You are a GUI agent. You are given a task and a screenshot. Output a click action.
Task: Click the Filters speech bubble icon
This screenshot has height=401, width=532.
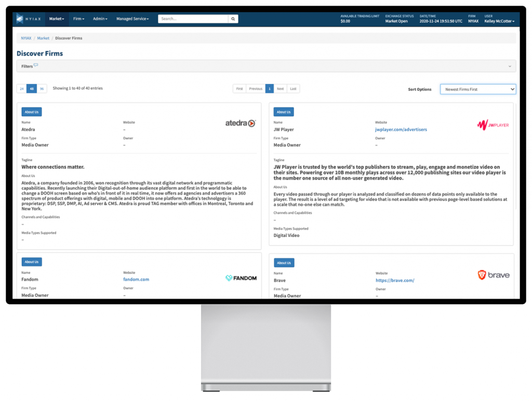pos(36,65)
